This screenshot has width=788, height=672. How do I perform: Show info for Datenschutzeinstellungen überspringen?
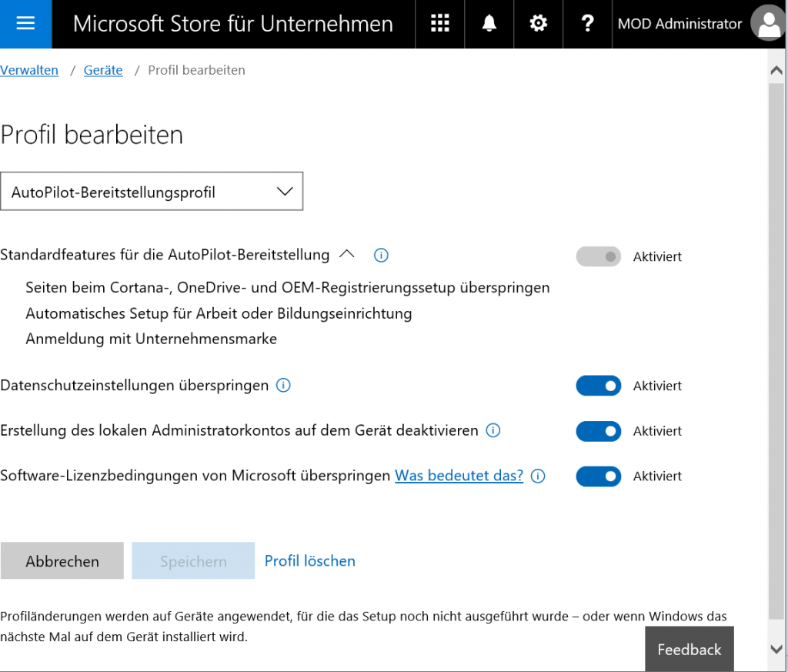click(x=283, y=386)
